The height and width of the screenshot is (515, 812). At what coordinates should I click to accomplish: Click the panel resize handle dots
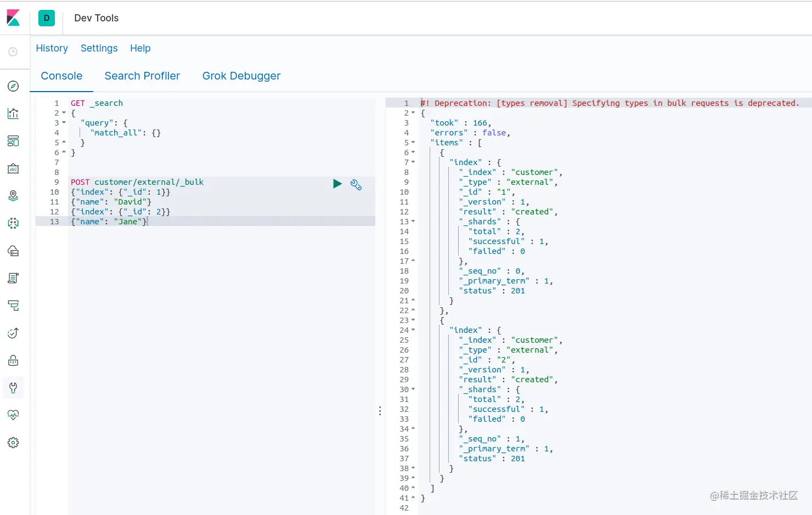(x=380, y=411)
